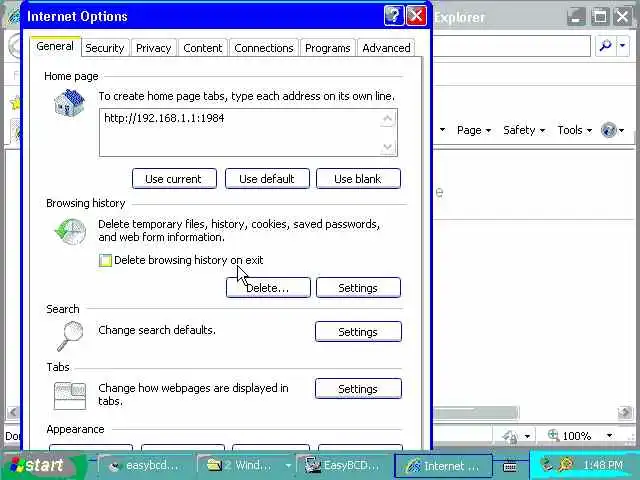Click the Use default button
Viewport: 640px width, 480px height.
point(267,179)
